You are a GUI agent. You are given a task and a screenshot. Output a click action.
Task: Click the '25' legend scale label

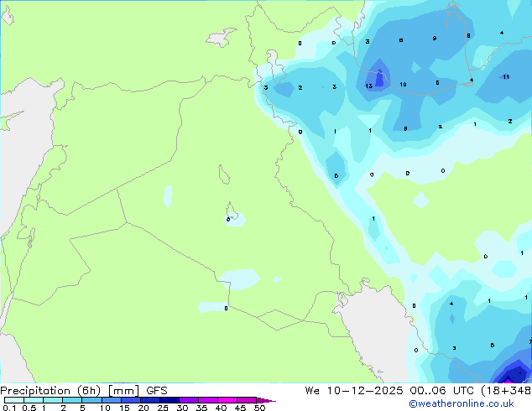point(163,408)
